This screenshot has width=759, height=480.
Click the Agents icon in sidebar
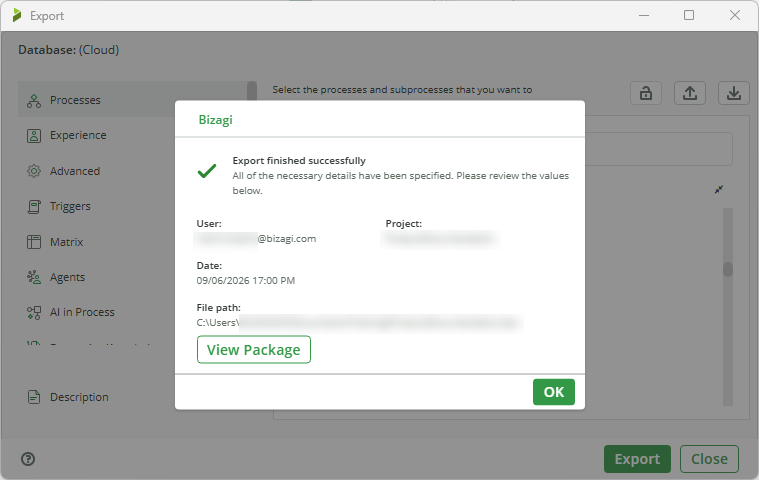point(34,277)
